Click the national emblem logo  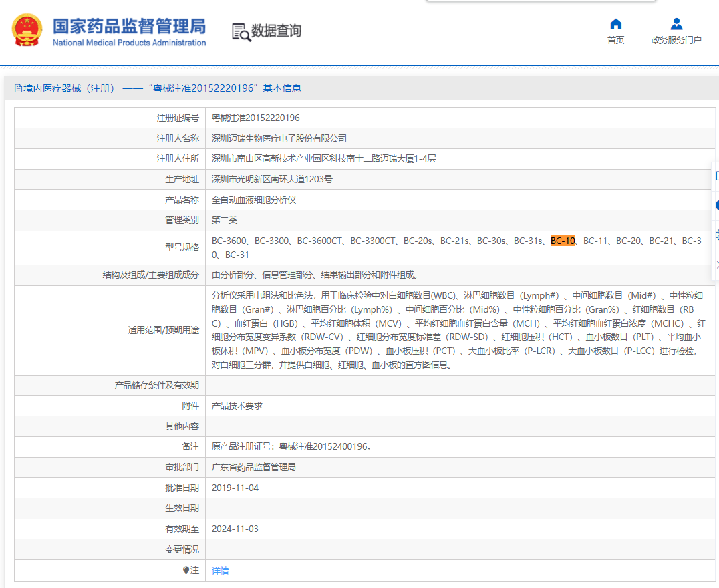tap(27, 30)
